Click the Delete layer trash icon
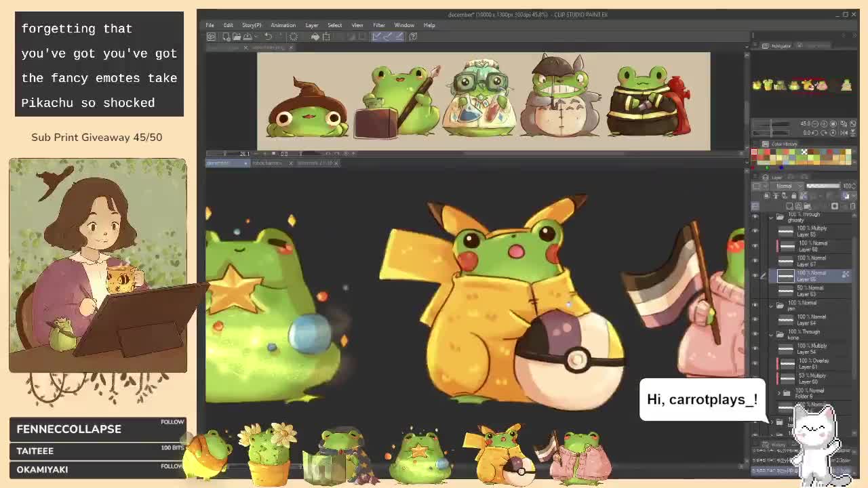 (853, 206)
